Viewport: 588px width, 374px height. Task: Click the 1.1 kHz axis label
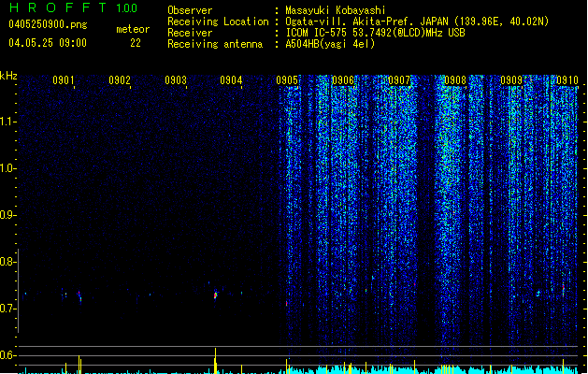[x=8, y=122]
